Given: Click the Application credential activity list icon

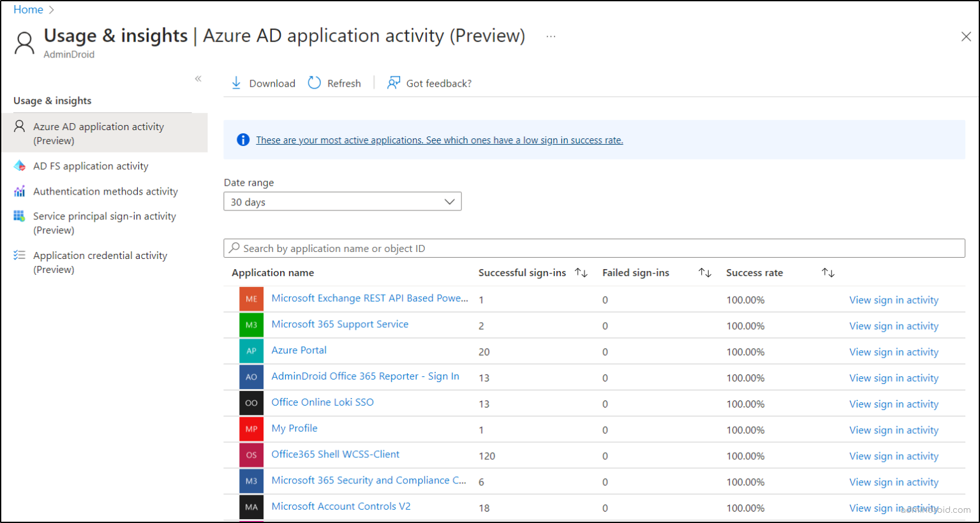Looking at the screenshot, I should (20, 255).
